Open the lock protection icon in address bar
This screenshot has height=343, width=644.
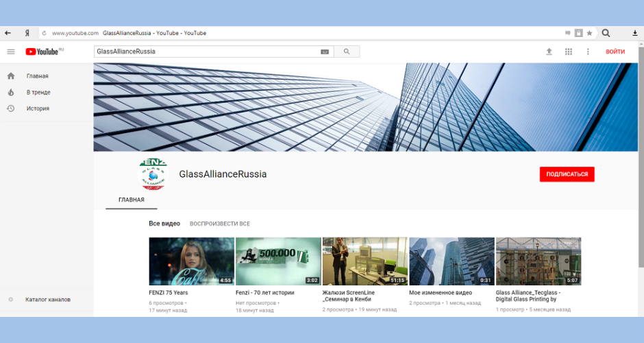pos(578,33)
